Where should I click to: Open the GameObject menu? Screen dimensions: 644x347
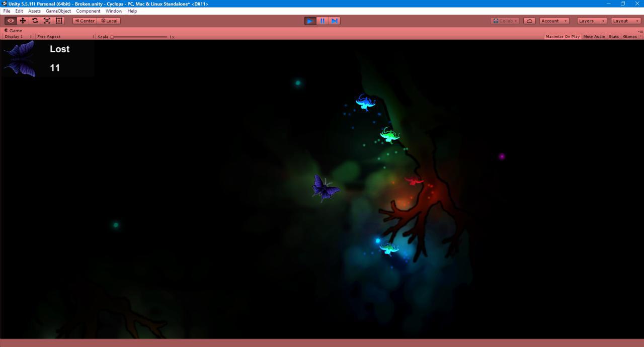pyautogui.click(x=58, y=11)
